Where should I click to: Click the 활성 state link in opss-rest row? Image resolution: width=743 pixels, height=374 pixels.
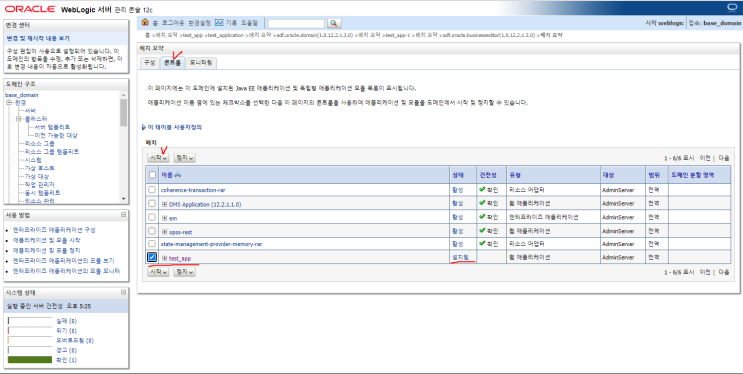(x=457, y=231)
